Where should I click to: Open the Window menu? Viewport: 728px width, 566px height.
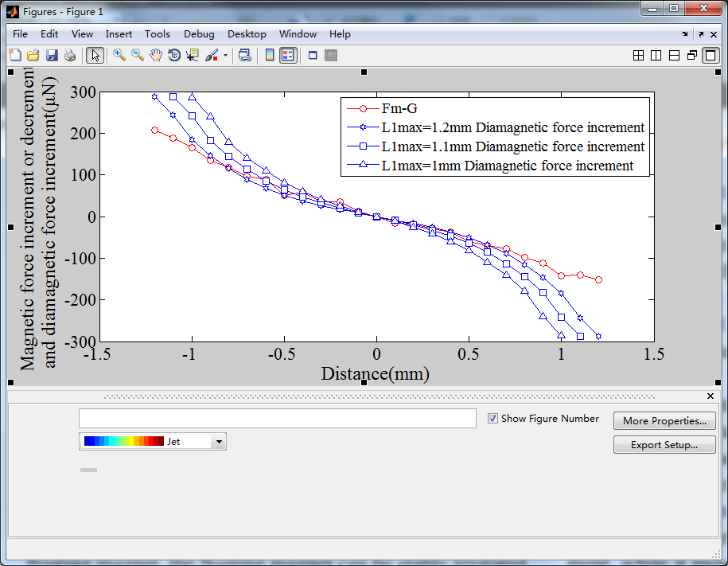pyautogui.click(x=298, y=34)
